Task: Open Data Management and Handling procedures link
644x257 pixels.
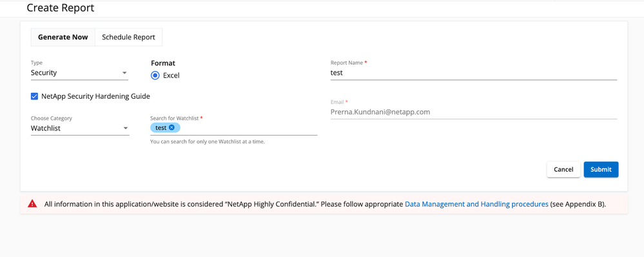Action: pyautogui.click(x=476, y=204)
